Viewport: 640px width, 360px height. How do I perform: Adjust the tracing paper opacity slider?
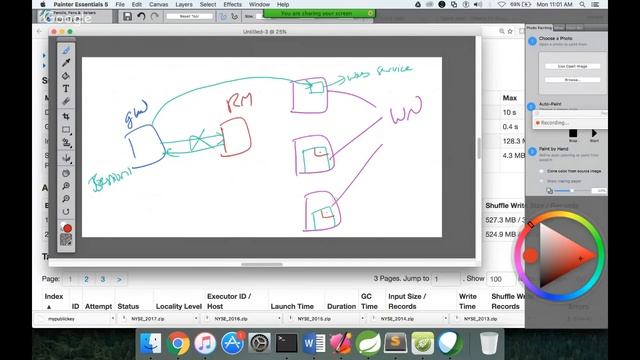[x=572, y=191]
